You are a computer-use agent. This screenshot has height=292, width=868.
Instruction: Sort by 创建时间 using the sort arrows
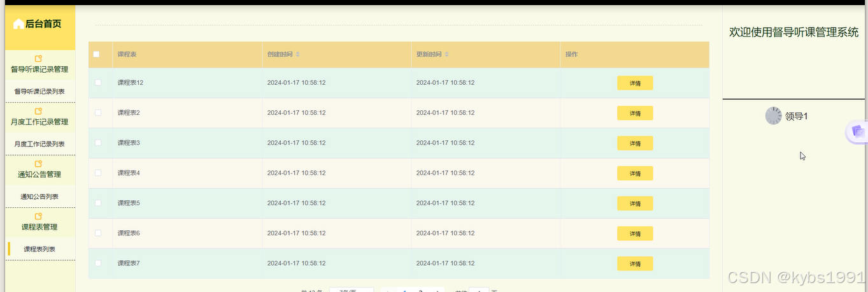[298, 55]
